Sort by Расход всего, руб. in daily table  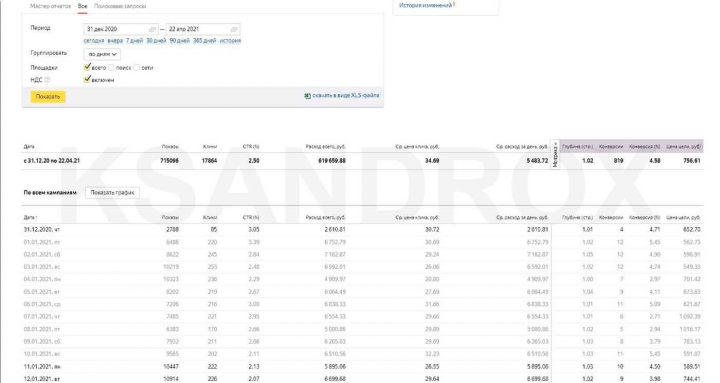click(326, 217)
